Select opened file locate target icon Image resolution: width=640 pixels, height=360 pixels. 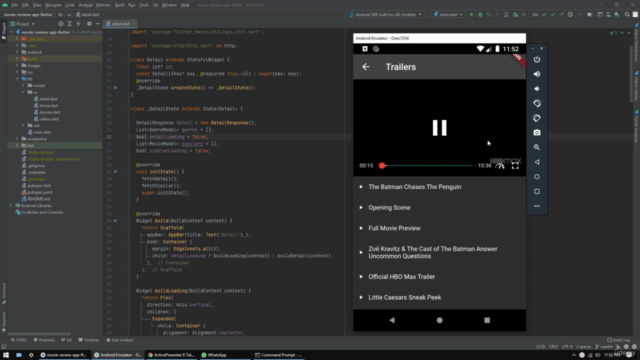[x=61, y=24]
